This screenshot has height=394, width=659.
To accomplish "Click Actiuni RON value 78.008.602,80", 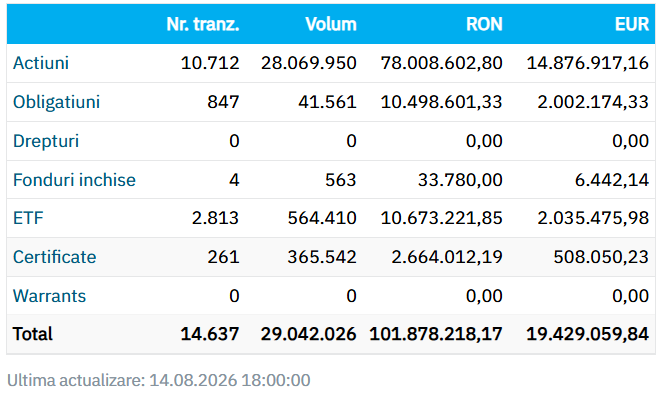I will pos(441,63).
